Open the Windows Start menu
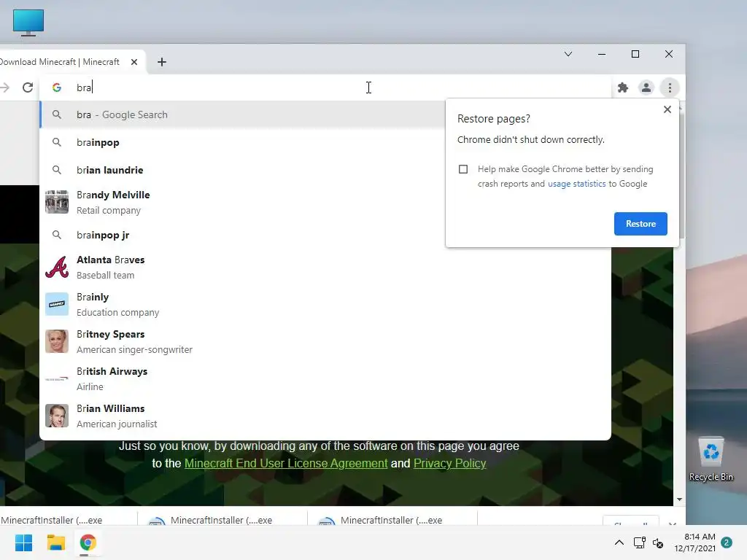The image size is (747, 560). tap(24, 542)
